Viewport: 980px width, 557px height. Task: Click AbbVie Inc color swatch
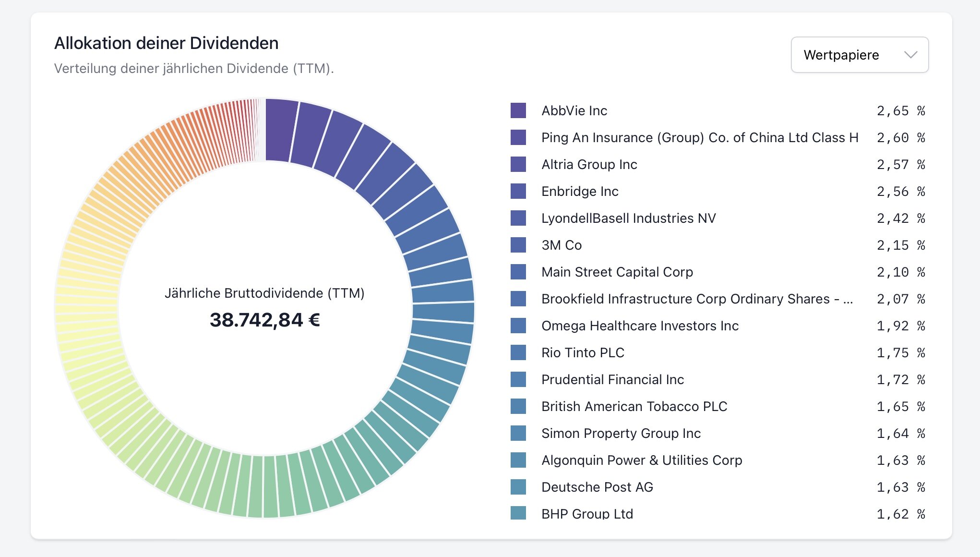tap(518, 110)
